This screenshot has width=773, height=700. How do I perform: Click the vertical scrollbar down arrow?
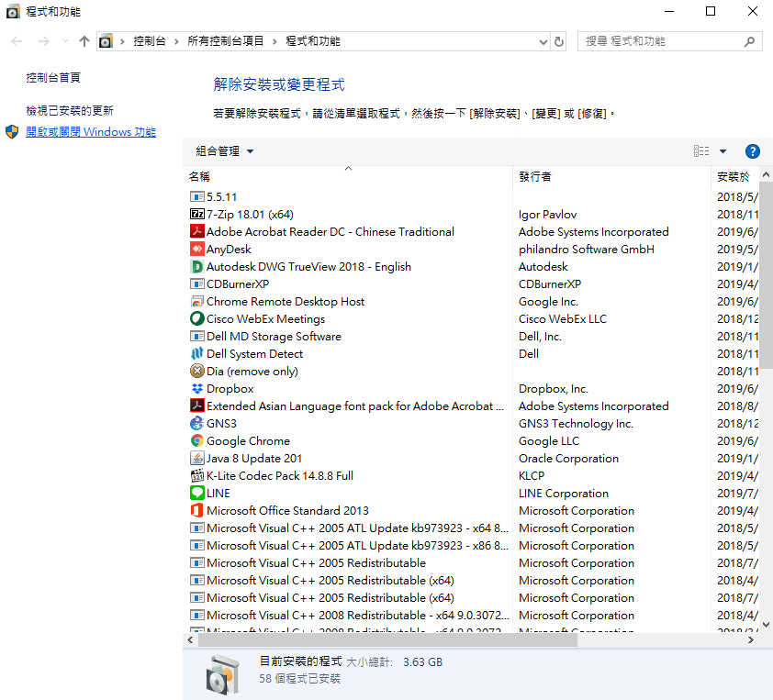(766, 625)
